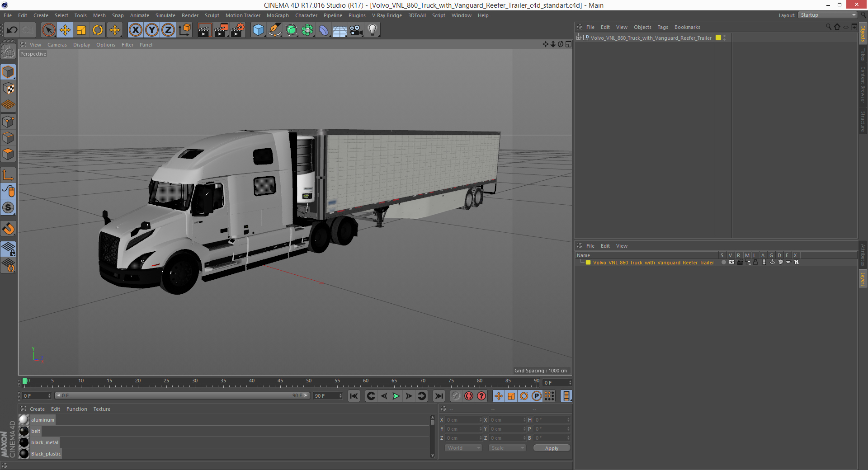Activate the Move tool

[65, 30]
